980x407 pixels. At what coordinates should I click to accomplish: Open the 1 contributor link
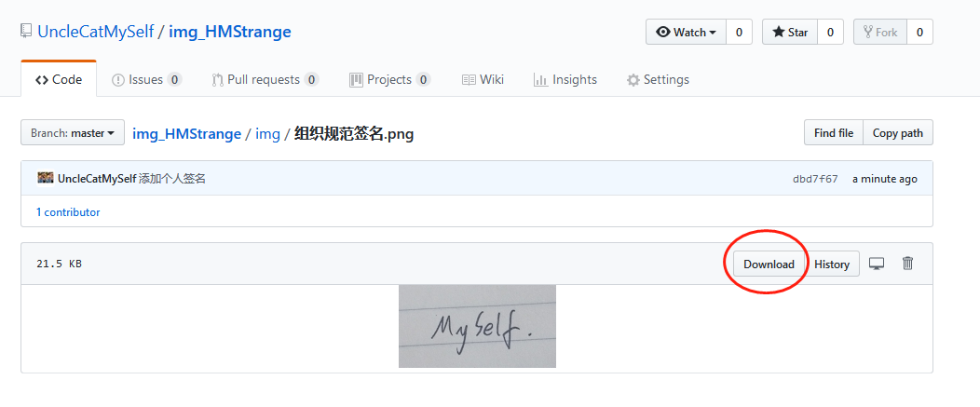(68, 212)
